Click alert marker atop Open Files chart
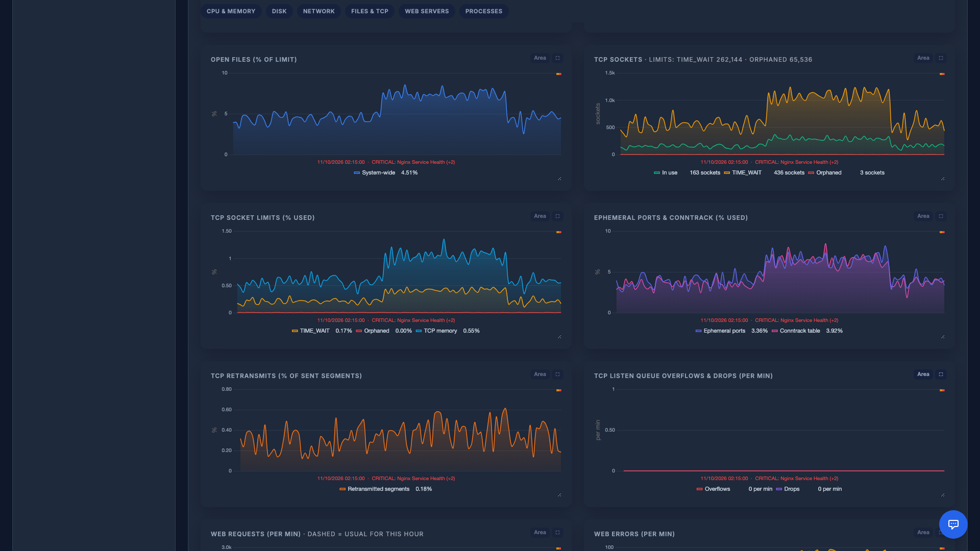 [559, 74]
